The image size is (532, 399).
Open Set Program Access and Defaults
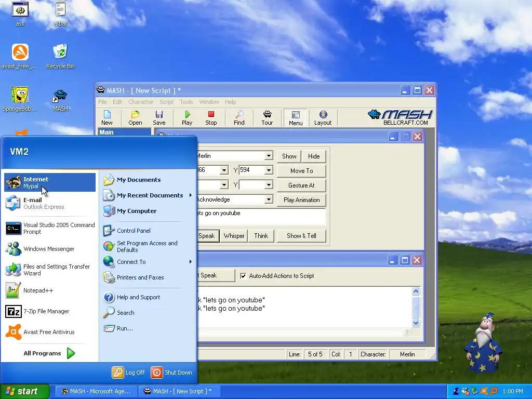coord(148,246)
